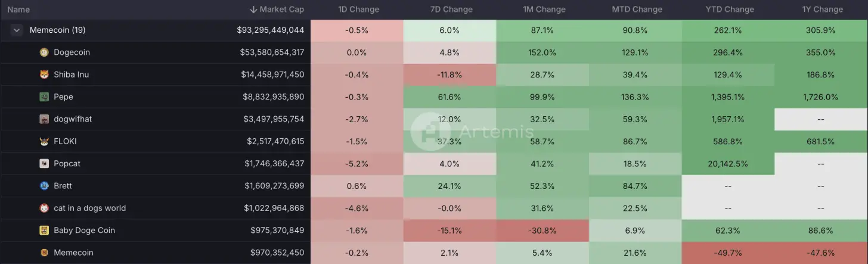Click Pepe's 1,726.0% 1Y Change cell
868x264 pixels.
pyautogui.click(x=820, y=97)
